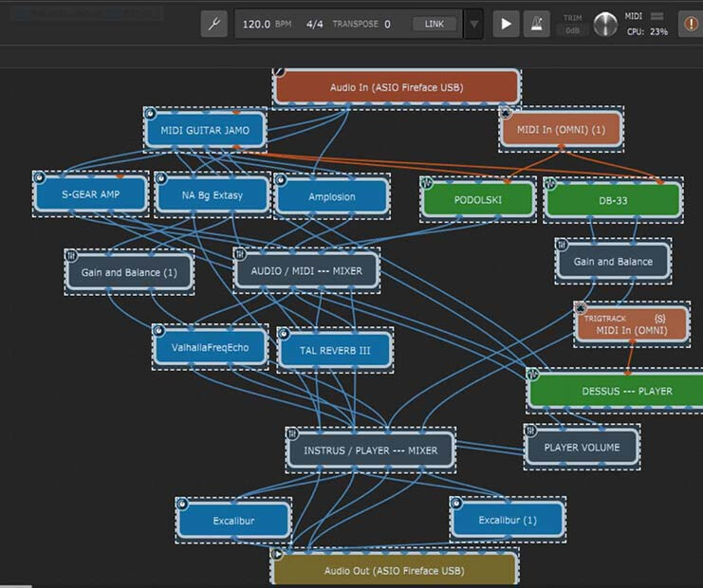Select the DESSUS --- PLAYER node
The height and width of the screenshot is (588, 703).
click(x=617, y=391)
